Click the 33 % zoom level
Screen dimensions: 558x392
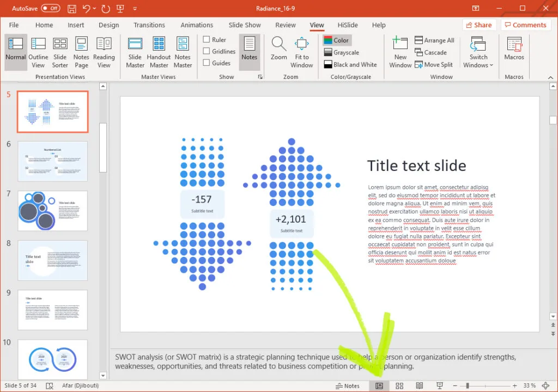pyautogui.click(x=529, y=386)
